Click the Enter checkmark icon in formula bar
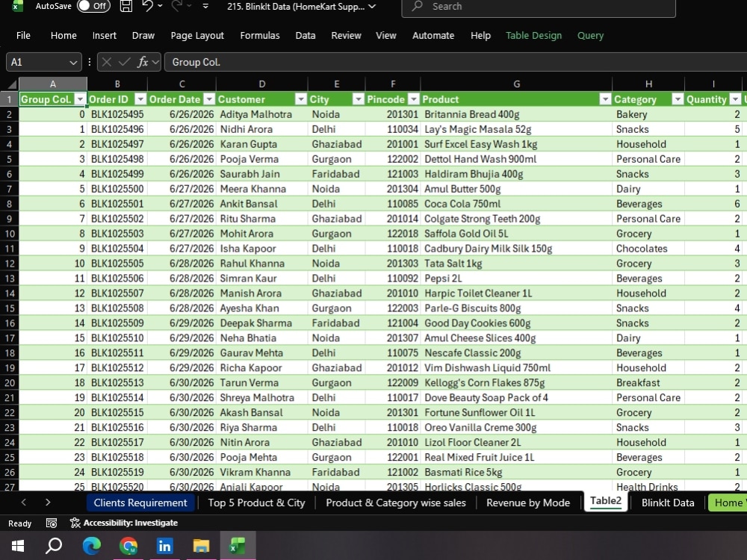 pos(124,62)
